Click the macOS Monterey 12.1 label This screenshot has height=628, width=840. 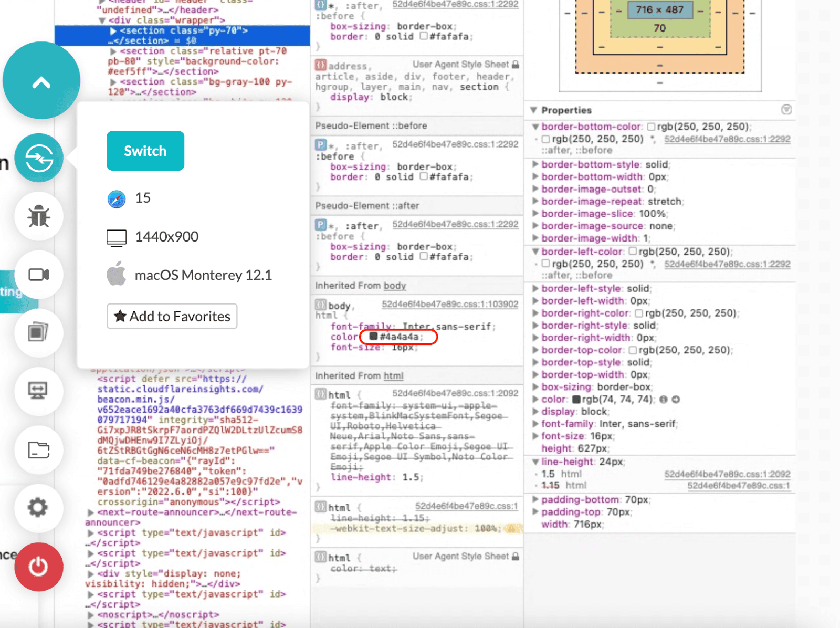point(203,275)
